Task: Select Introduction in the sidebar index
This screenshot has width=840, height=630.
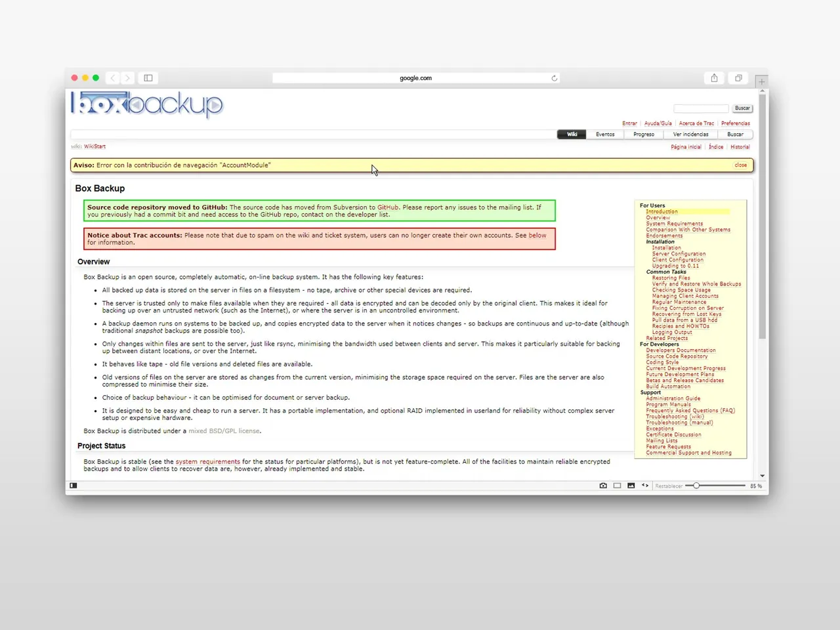Action: [x=661, y=212]
